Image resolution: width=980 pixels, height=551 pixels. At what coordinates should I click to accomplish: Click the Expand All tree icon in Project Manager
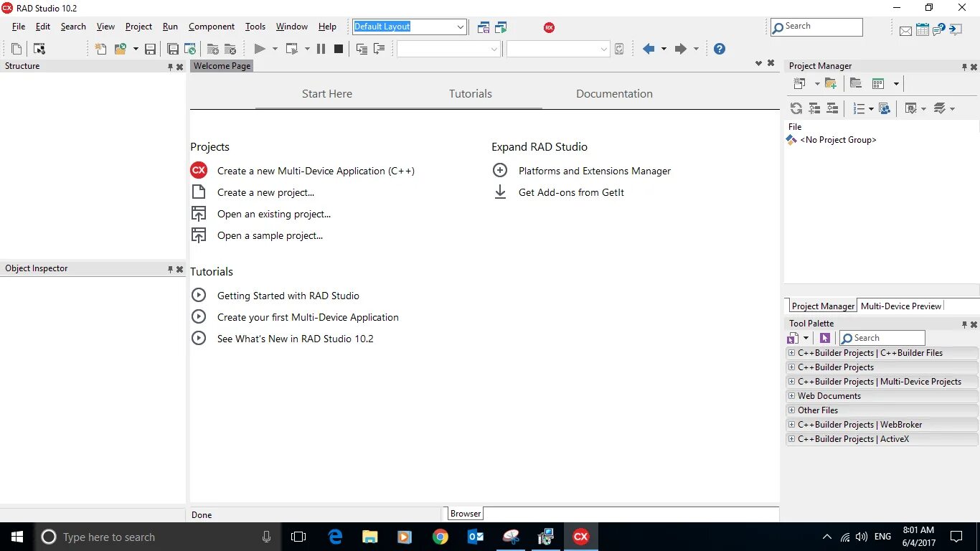[814, 108]
